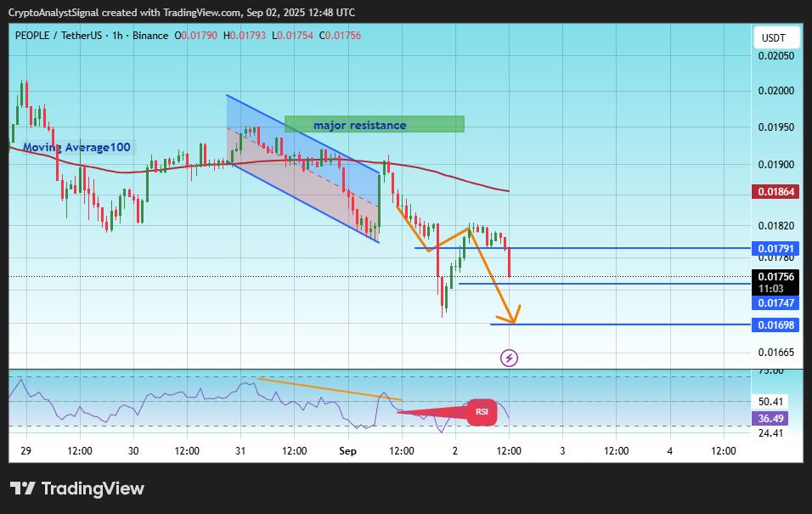Click the PEOPLE / TetherUS symbol title

[x=59, y=36]
